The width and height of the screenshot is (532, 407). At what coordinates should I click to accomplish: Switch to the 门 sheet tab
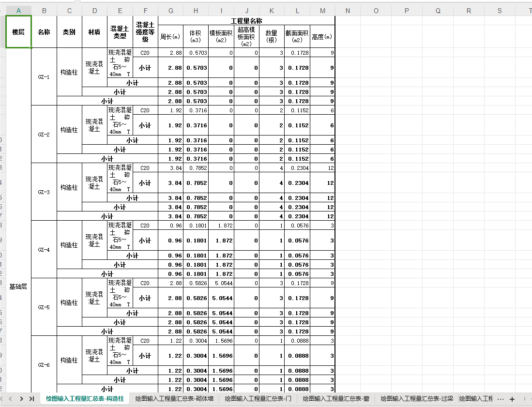tap(258, 399)
